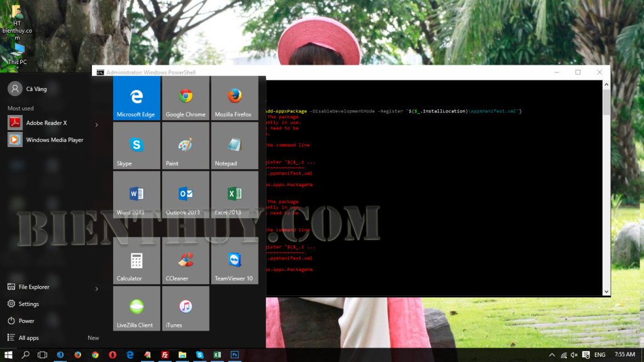Open taskbar Search magnifier
This screenshot has width=644, height=362.
pyautogui.click(x=25, y=355)
